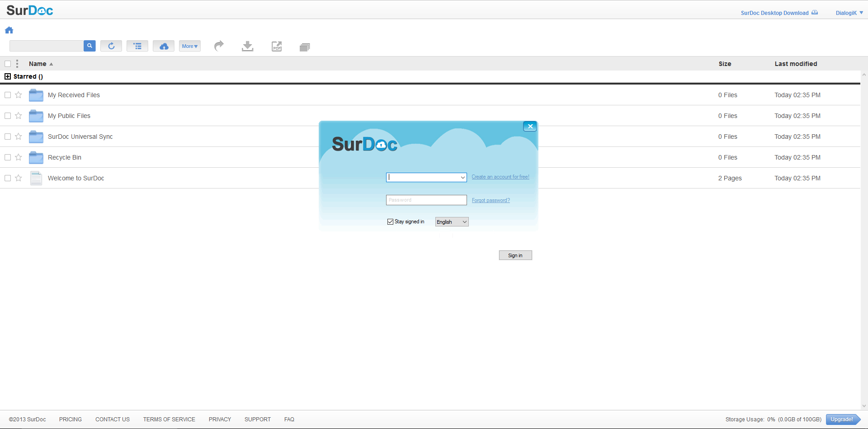
Task: Click SurDoc Desktop Download link
Action: click(779, 13)
